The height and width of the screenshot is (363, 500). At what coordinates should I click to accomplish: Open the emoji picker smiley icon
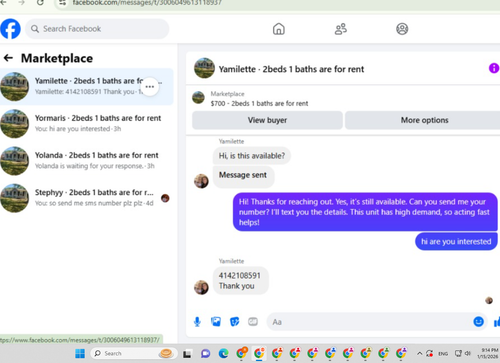tap(479, 322)
